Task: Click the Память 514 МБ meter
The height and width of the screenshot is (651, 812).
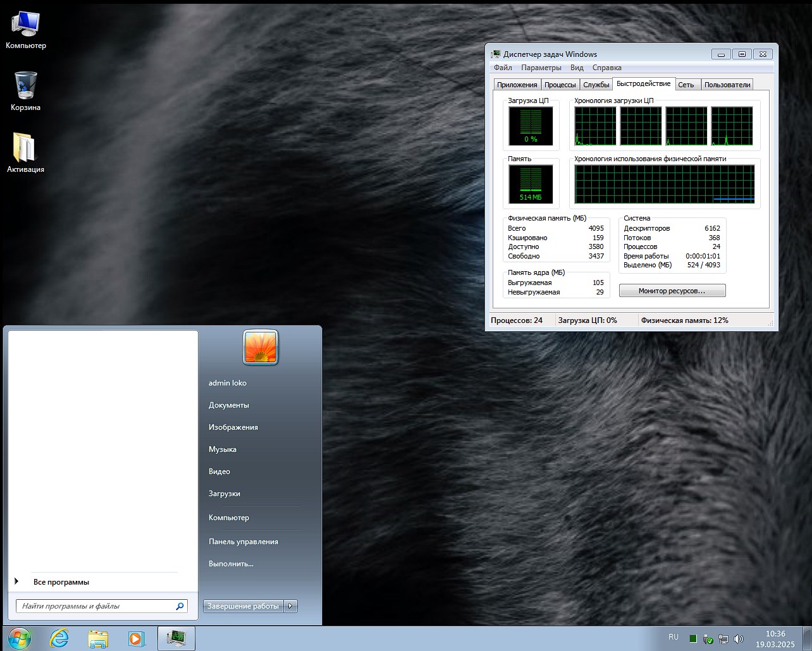Action: (x=531, y=184)
